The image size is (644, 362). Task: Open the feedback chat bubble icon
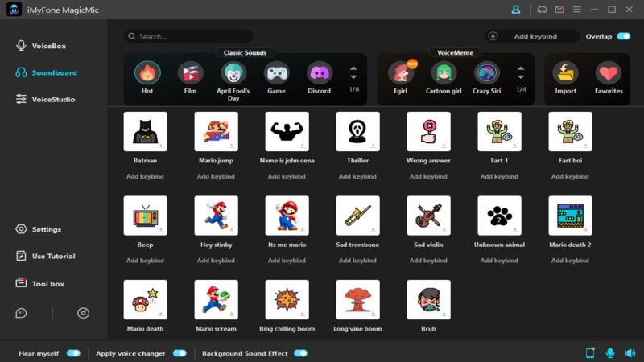coord(21,313)
